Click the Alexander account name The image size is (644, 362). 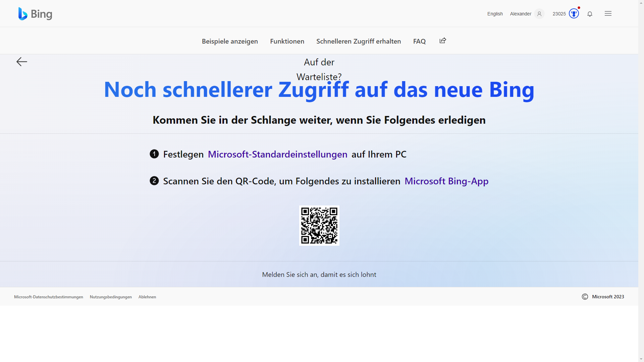(521, 14)
